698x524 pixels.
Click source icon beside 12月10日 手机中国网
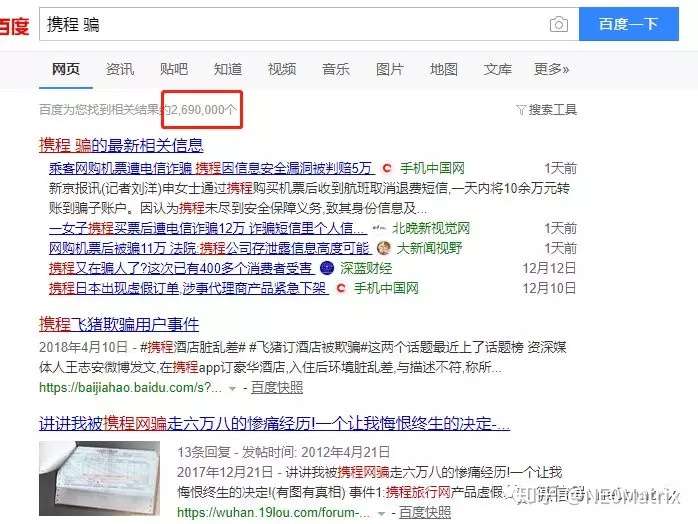coord(341,288)
